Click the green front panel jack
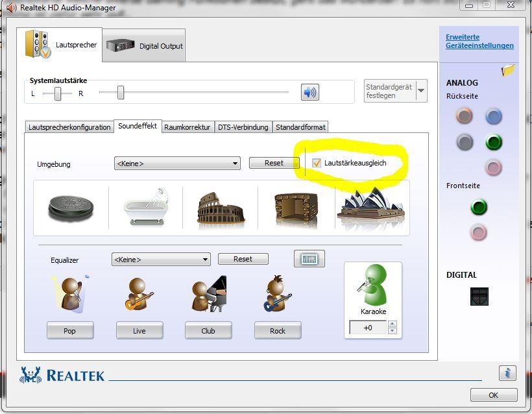 479,206
